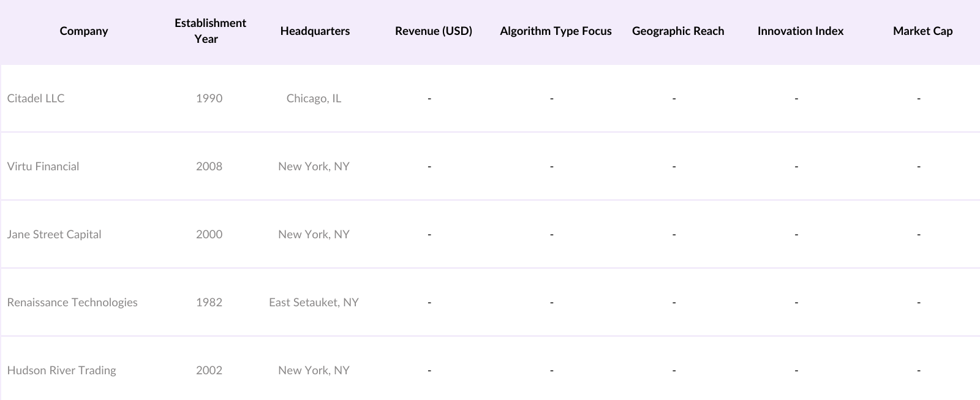Select the Headquarters column header
The height and width of the screenshot is (400, 980).
tap(315, 31)
